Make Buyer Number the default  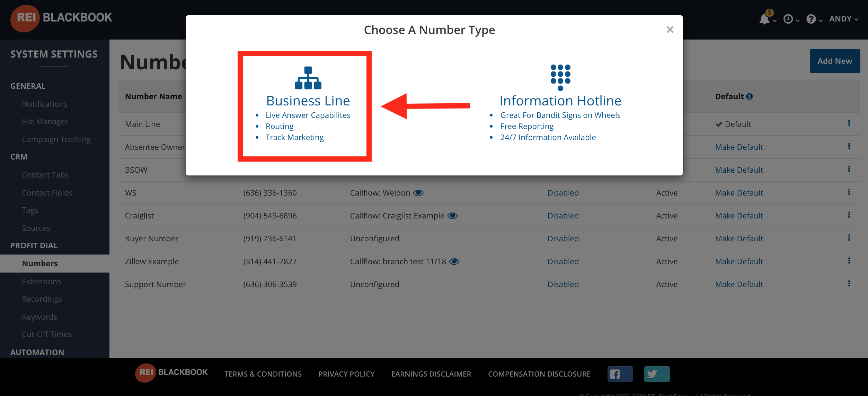739,239
